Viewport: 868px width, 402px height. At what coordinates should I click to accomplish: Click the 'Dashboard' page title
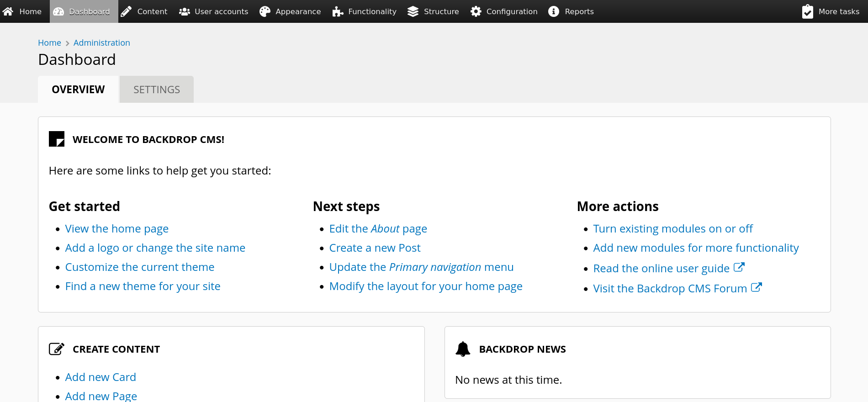[77, 59]
